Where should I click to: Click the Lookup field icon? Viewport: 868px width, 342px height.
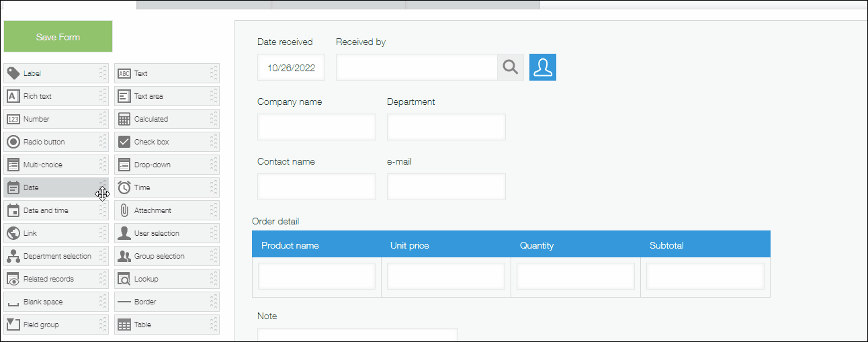point(124,279)
